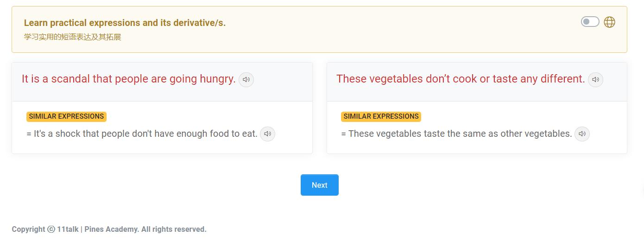Image resolution: width=644 pixels, height=242 pixels.
Task: Click the red 'It is a scandal' phrase
Action: pyautogui.click(x=128, y=79)
